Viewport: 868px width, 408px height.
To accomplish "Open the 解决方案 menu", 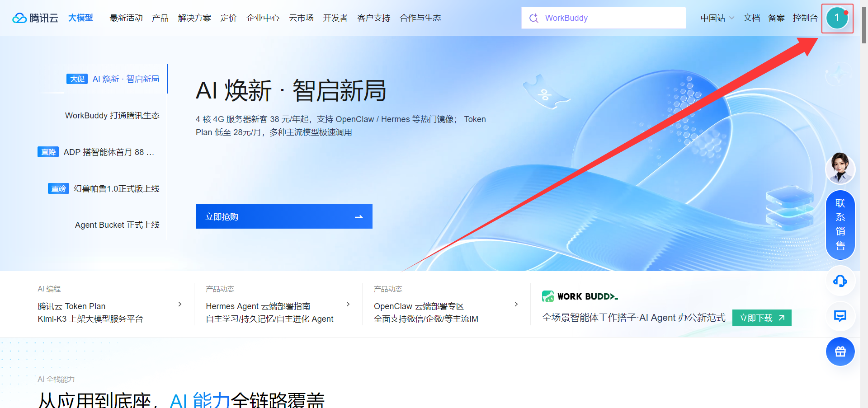I will click(194, 18).
